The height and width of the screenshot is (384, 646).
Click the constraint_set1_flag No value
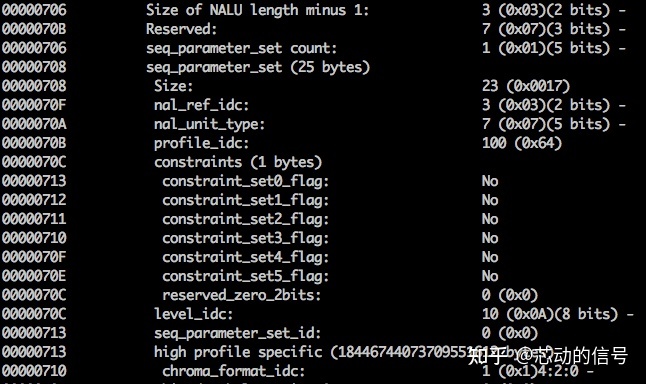click(490, 200)
